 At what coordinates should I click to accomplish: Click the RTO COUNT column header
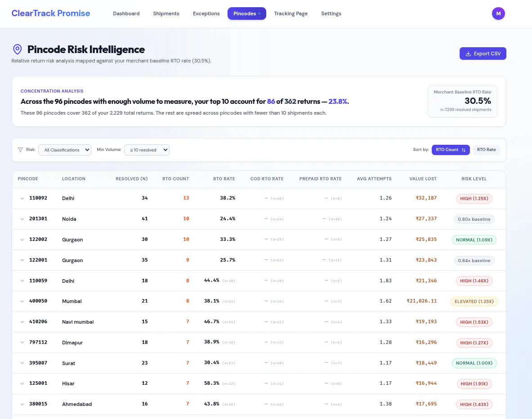pos(175,179)
